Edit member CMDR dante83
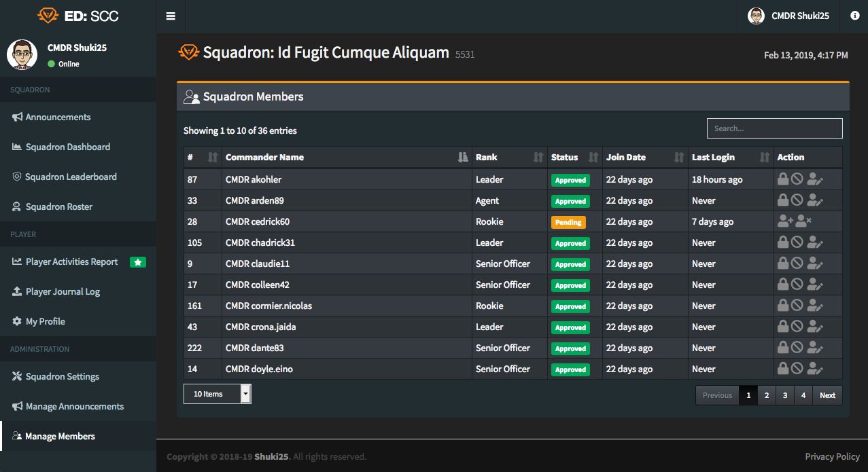 (x=814, y=348)
